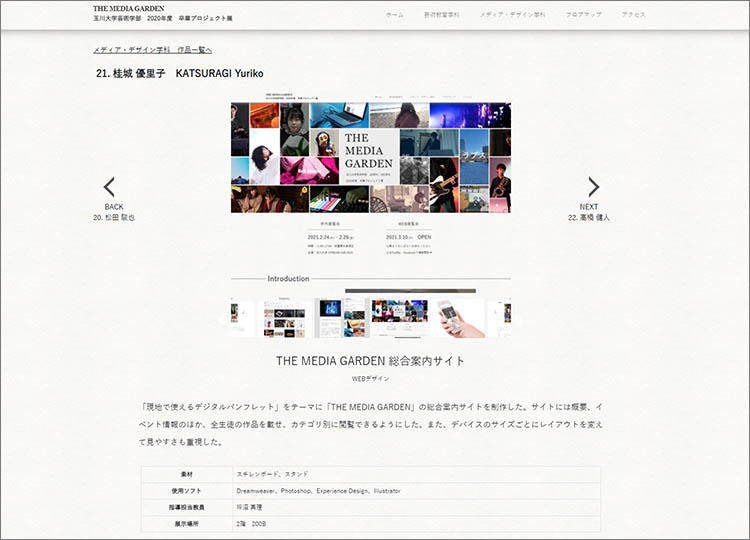Image resolution: width=750 pixels, height=540 pixels.
Task: Open メディア・デザイン学科 nav menu item
Action: pyautogui.click(x=513, y=15)
